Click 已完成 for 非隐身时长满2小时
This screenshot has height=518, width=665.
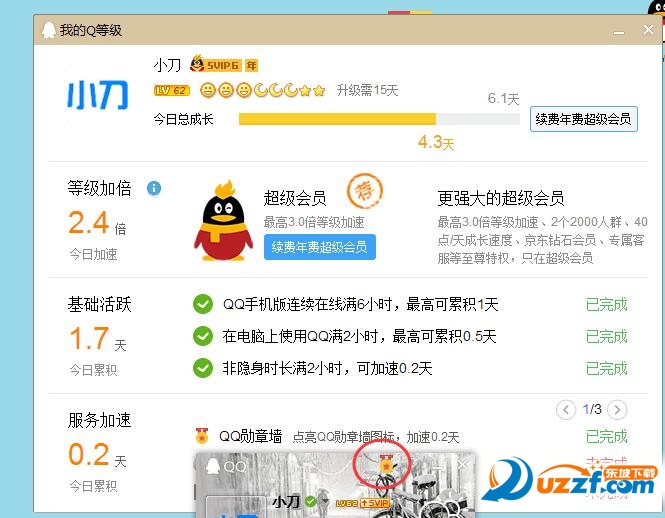point(606,368)
